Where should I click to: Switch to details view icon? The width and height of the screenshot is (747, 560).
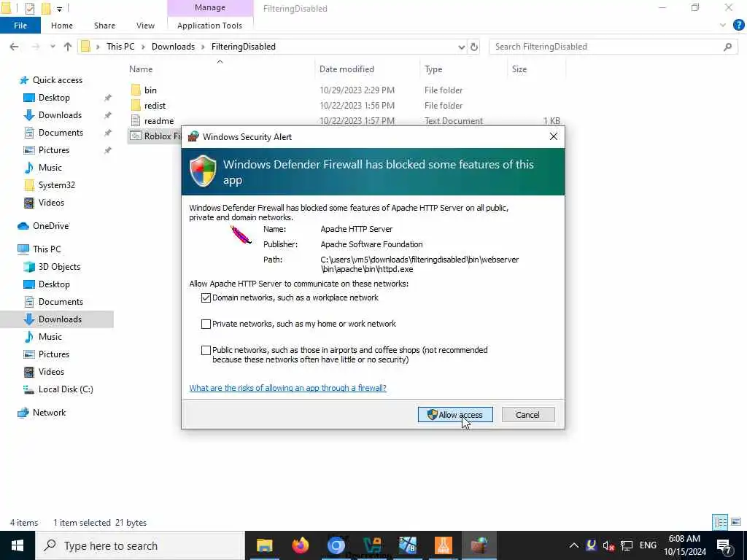click(x=720, y=522)
